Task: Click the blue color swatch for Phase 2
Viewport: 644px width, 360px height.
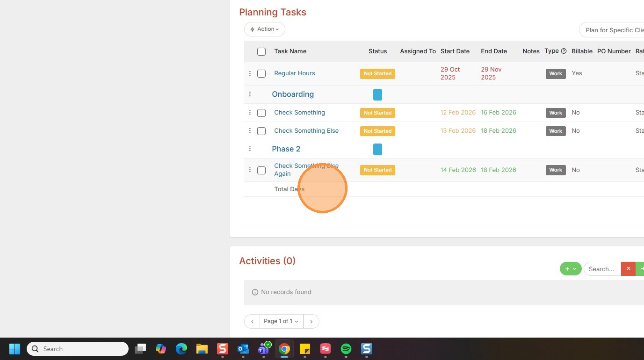Action: coord(377,149)
